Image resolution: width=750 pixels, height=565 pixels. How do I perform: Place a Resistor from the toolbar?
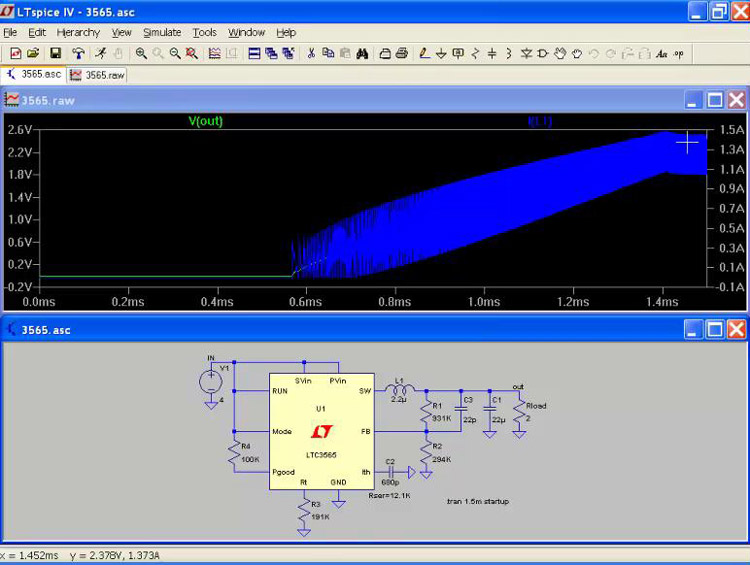tap(475, 54)
